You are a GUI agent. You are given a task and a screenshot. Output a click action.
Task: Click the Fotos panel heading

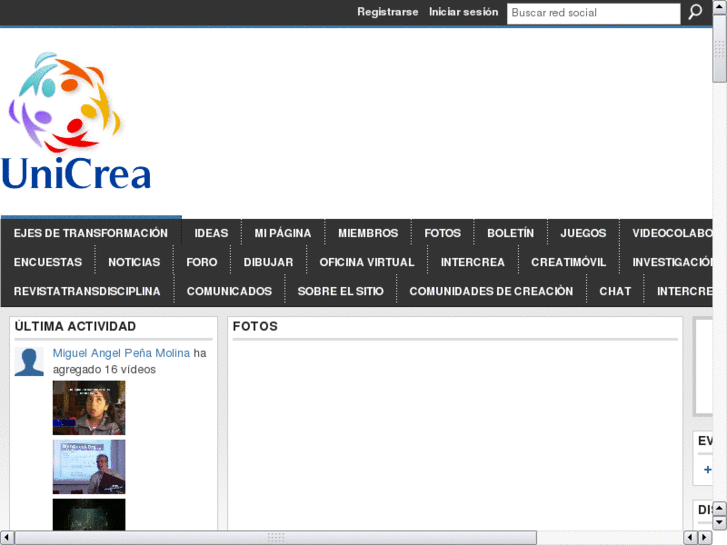click(255, 327)
